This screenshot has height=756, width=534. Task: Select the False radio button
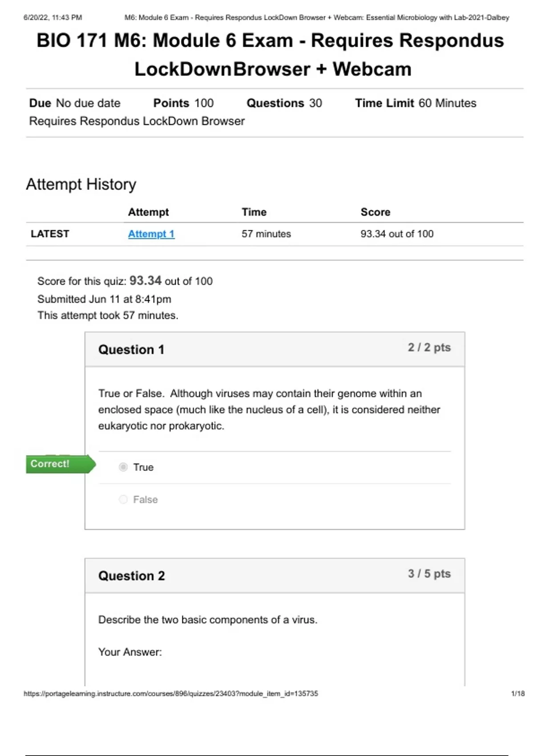point(123,499)
